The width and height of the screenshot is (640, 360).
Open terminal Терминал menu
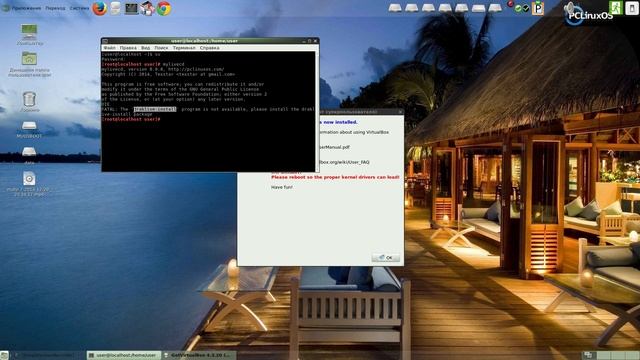click(184, 48)
